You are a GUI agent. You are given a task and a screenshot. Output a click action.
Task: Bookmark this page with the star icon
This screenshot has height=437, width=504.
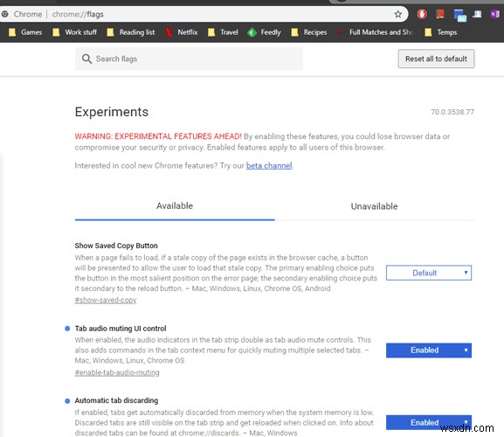398,14
